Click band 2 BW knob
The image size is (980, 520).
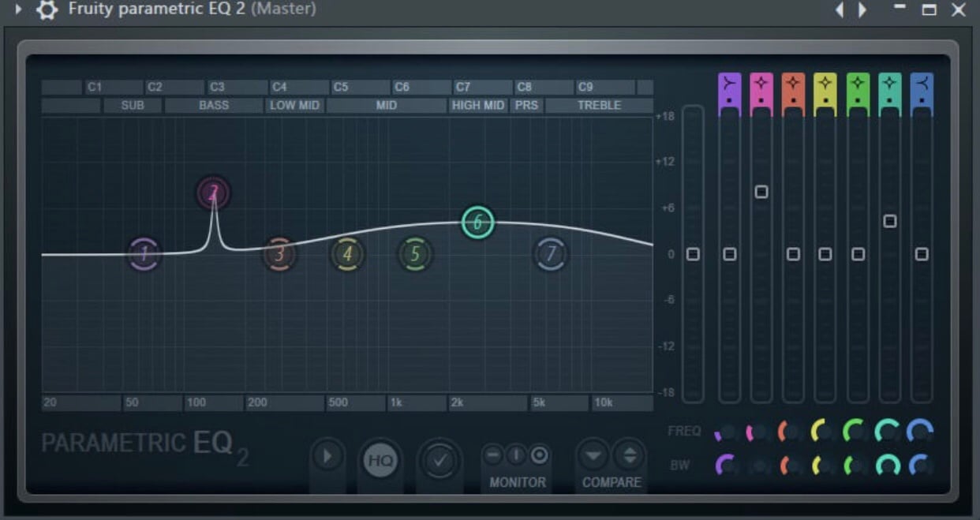(760, 466)
